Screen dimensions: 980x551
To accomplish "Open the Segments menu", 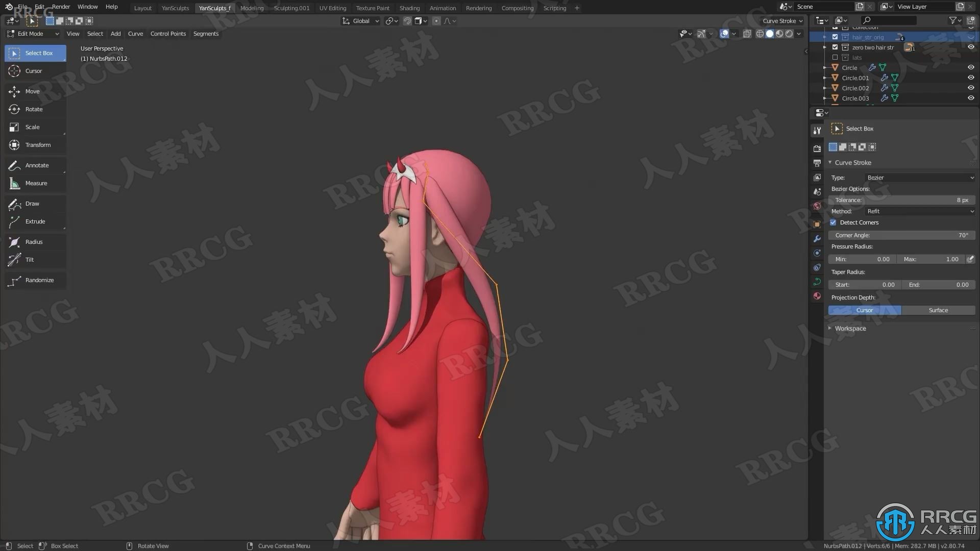I will [206, 34].
